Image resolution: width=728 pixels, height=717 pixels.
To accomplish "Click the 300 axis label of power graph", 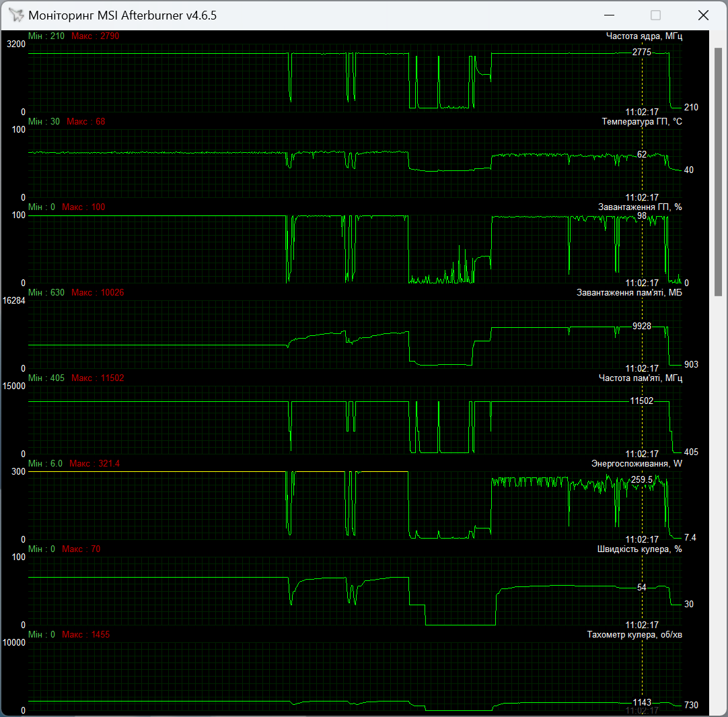I will (19, 472).
